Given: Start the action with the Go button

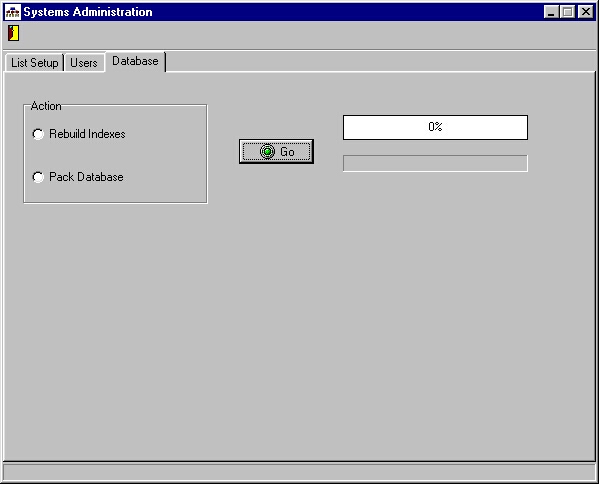Looking at the screenshot, I should [x=276, y=152].
